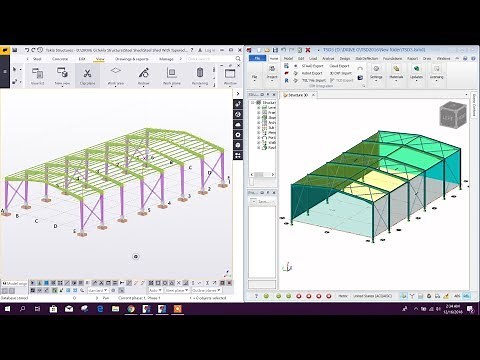Toggle the first green status light in TSD
The width and height of the screenshot is (480, 360).
point(266,296)
